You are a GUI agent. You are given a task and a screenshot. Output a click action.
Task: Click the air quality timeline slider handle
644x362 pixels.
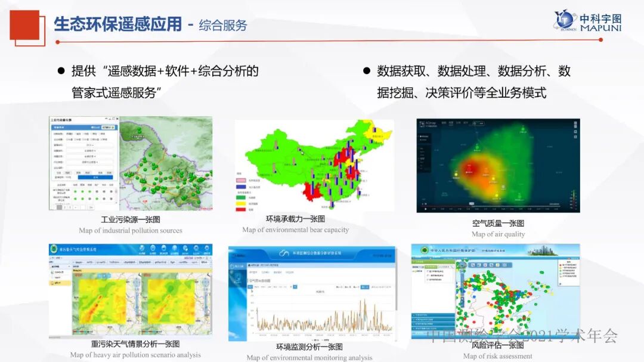coord(472,204)
